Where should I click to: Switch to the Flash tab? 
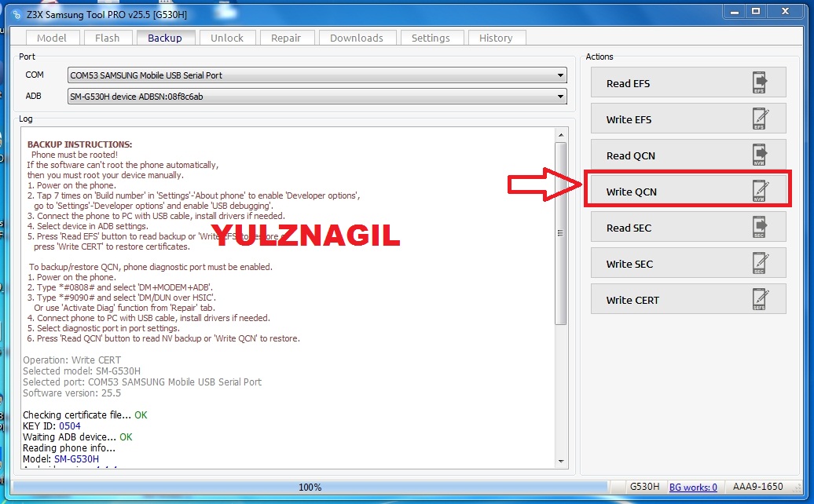point(107,38)
